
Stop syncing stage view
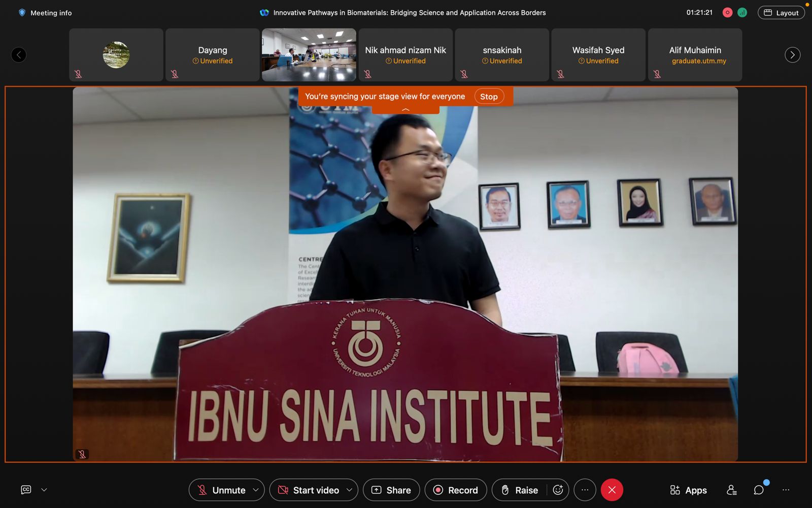(489, 97)
